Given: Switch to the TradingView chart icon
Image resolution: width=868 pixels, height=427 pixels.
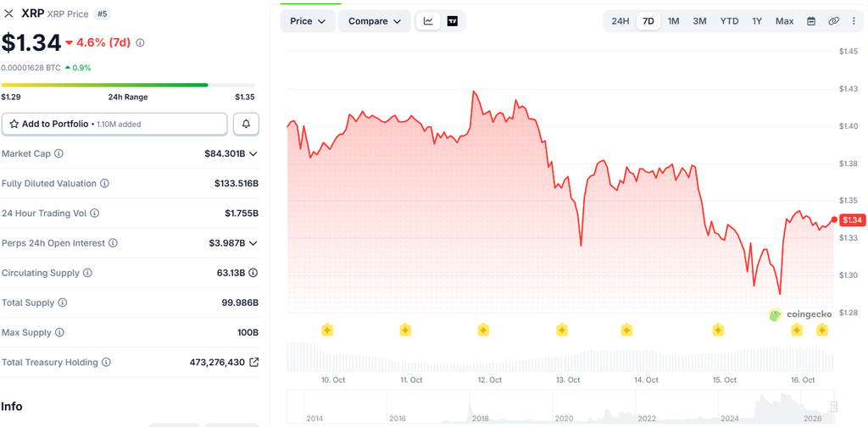Looking at the screenshot, I should coord(453,21).
